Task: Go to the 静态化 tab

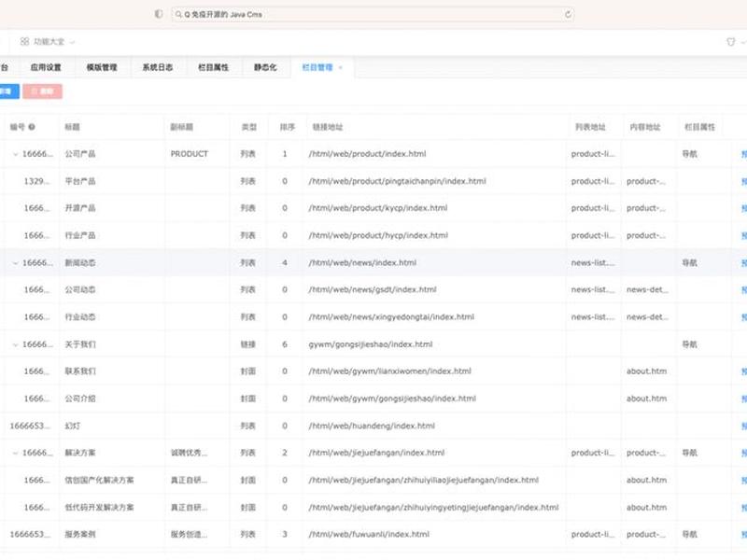Action: click(x=265, y=67)
